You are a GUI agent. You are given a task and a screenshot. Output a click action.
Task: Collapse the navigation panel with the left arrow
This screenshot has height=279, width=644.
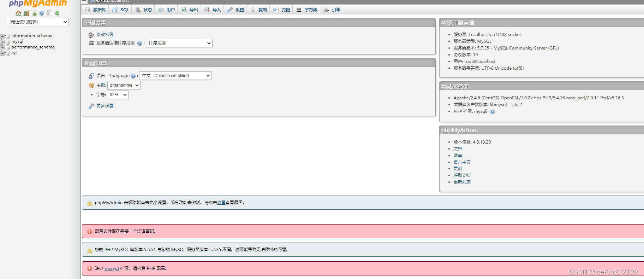(x=84, y=1)
